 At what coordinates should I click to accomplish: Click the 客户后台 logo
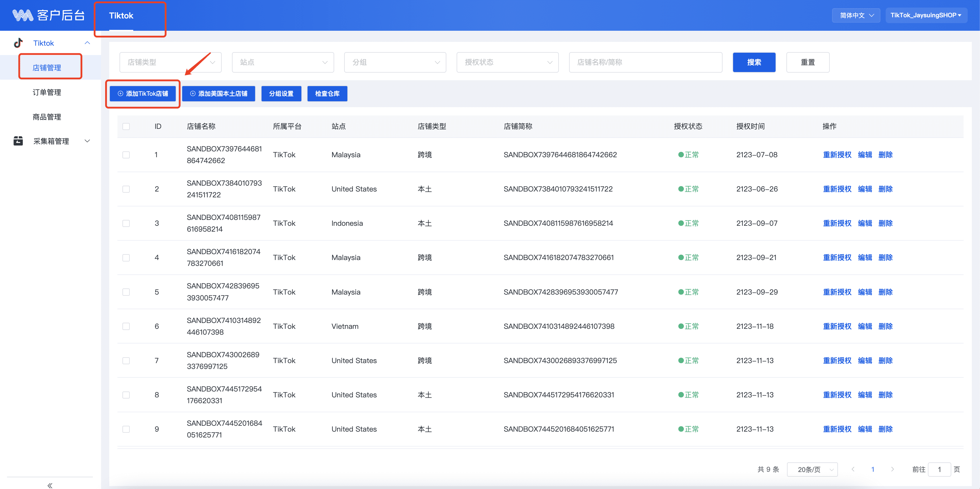[x=48, y=15]
